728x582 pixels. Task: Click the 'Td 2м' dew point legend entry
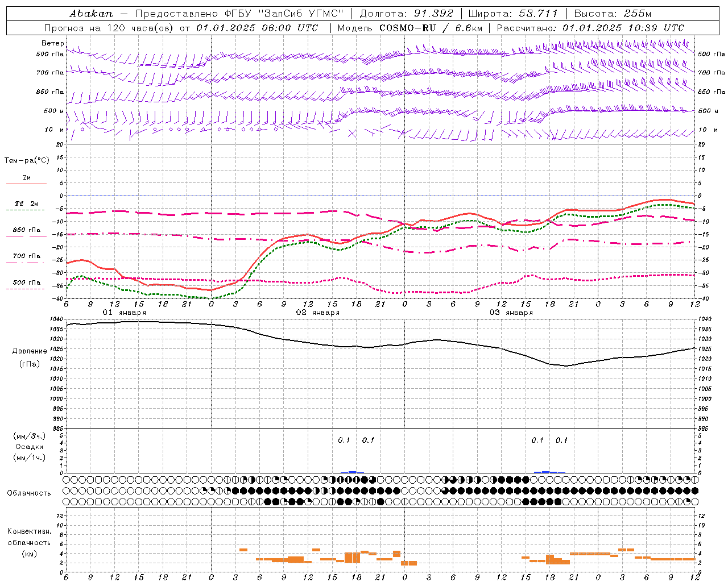coord(26,203)
